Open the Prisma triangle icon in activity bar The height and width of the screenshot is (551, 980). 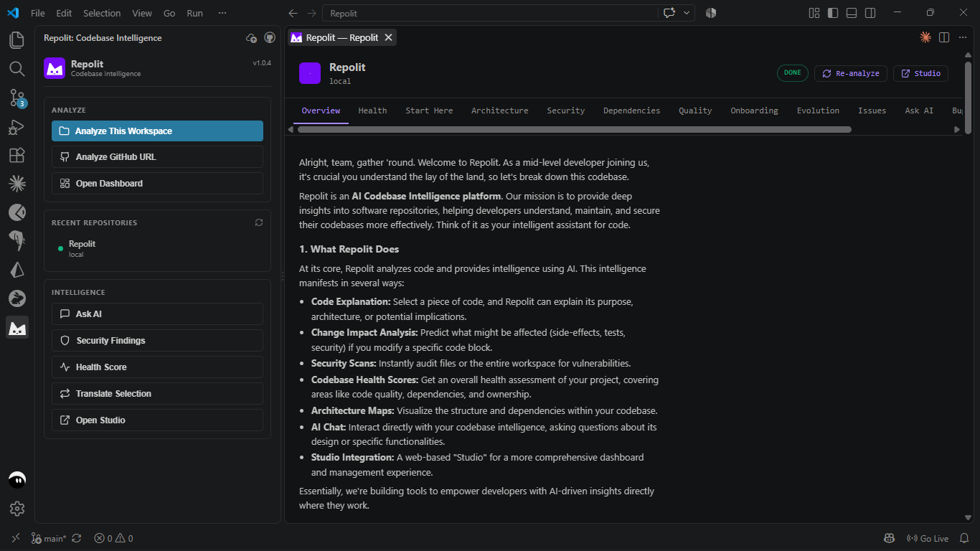click(x=17, y=270)
